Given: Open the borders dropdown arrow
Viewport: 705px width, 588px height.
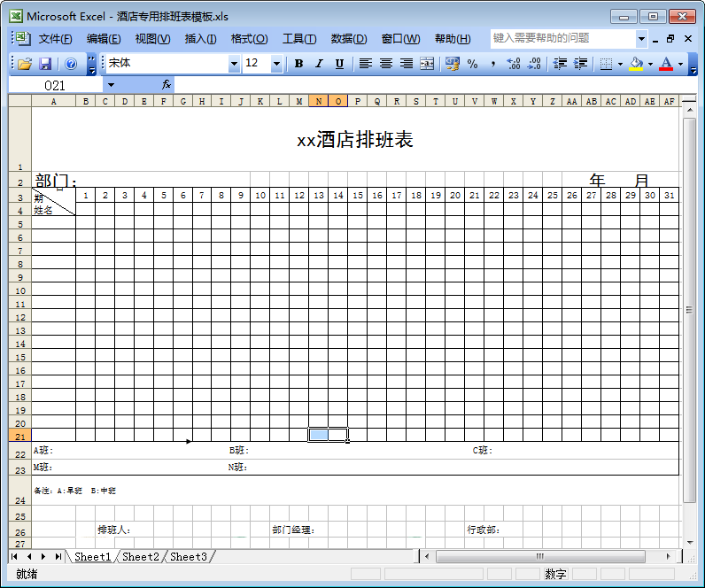Looking at the screenshot, I should coord(621,65).
